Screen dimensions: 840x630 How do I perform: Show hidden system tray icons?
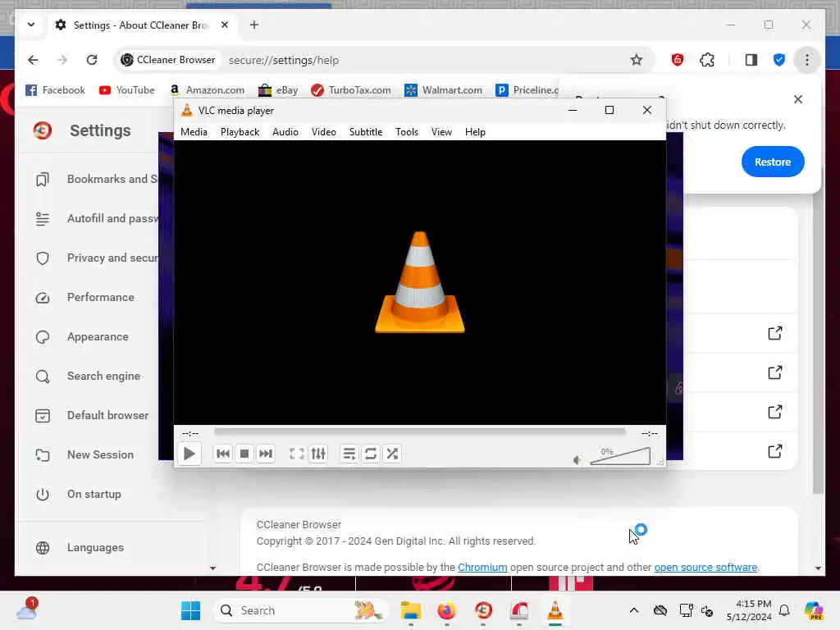tap(634, 610)
